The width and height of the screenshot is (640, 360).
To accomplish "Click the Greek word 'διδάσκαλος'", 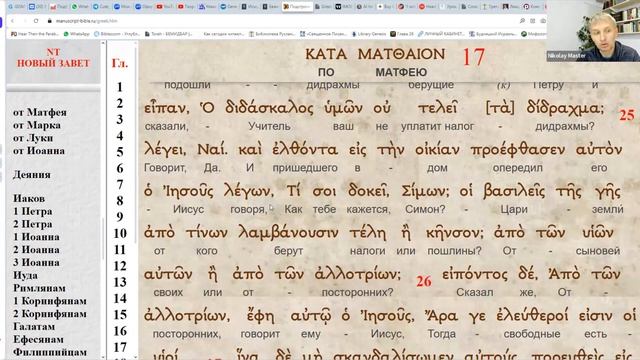I will (269, 108).
